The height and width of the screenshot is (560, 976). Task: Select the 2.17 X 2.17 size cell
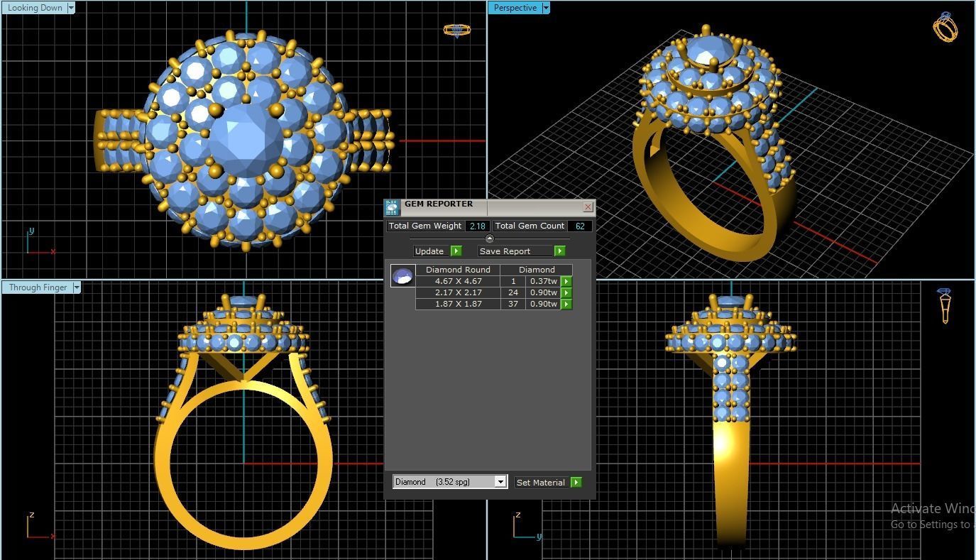458,292
